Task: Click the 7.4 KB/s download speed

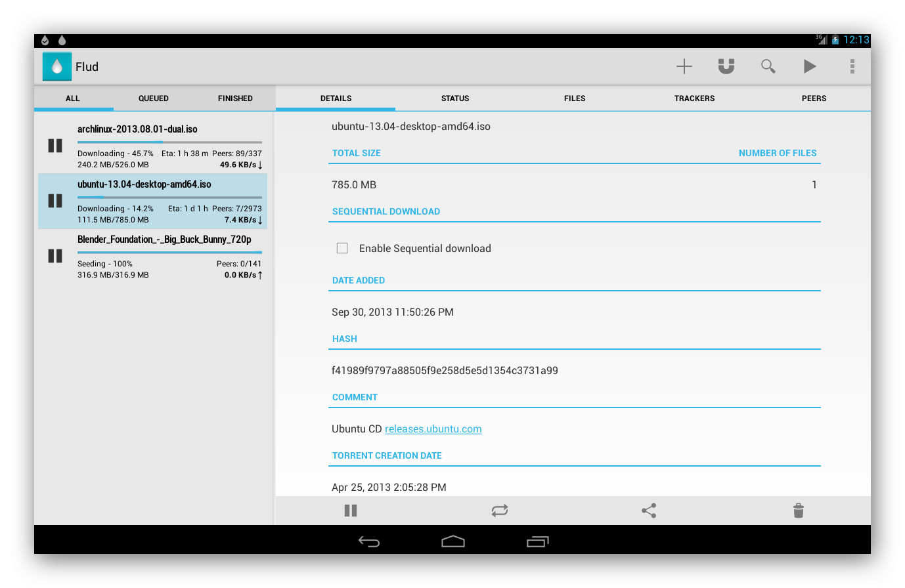Action: (x=244, y=220)
